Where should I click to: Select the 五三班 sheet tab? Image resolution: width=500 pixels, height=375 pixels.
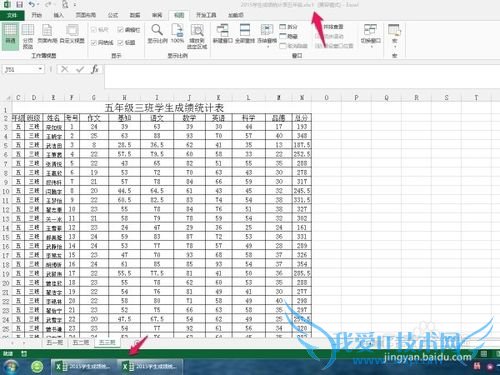click(107, 342)
